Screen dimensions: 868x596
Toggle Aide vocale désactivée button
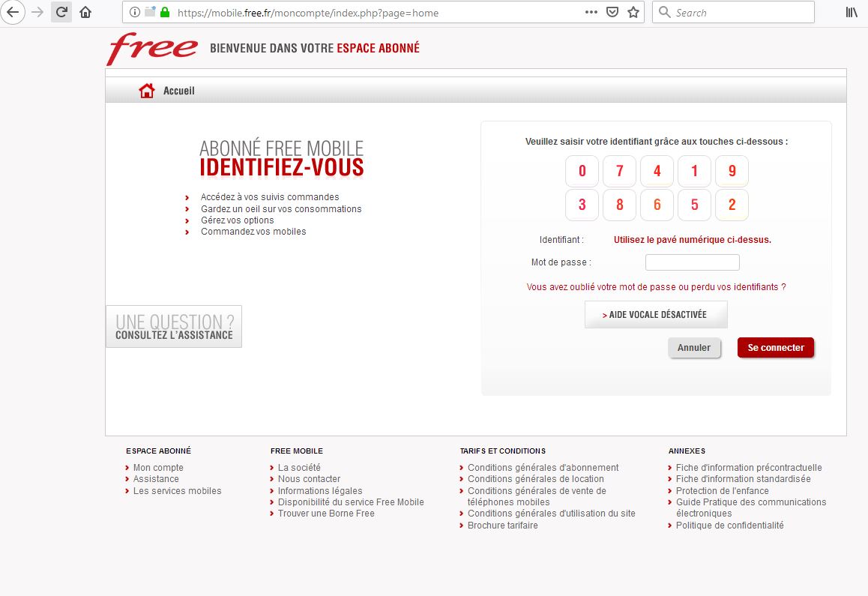656,315
